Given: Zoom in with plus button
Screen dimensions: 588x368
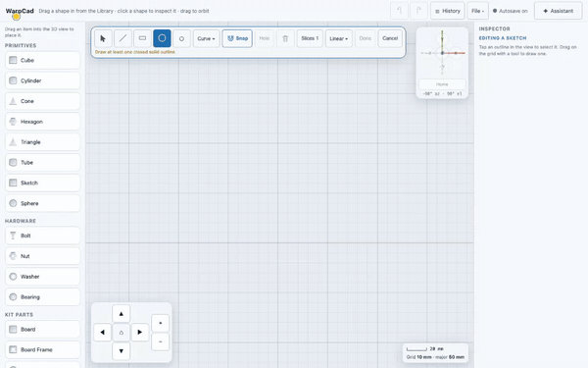Looking at the screenshot, I should pos(160,323).
